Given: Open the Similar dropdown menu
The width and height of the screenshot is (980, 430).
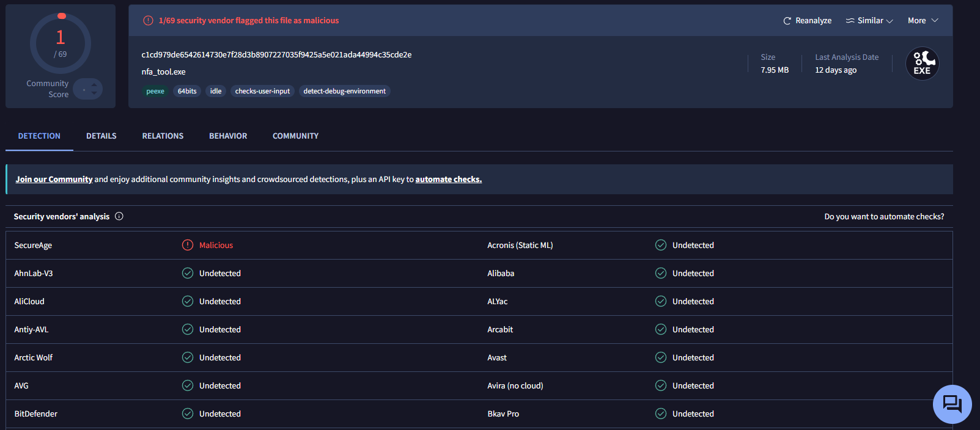Looking at the screenshot, I should click(869, 21).
